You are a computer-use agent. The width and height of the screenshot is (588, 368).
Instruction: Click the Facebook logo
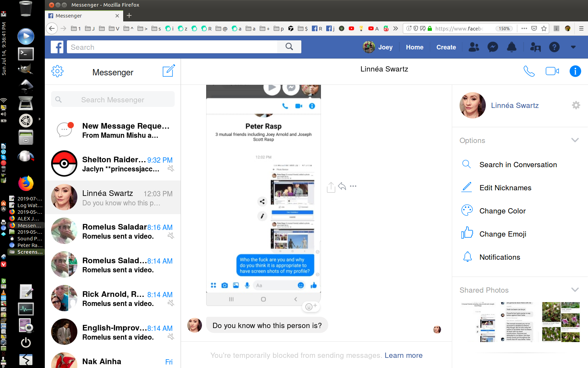57,47
